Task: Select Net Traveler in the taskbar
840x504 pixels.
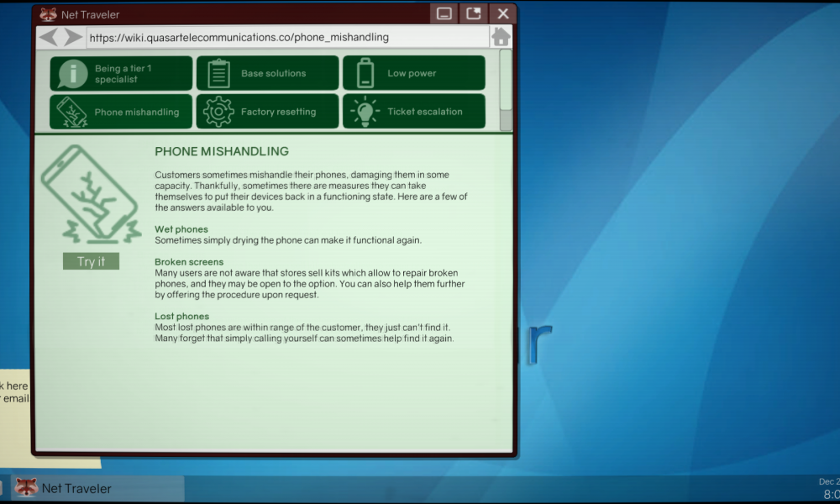Action: click(x=97, y=488)
